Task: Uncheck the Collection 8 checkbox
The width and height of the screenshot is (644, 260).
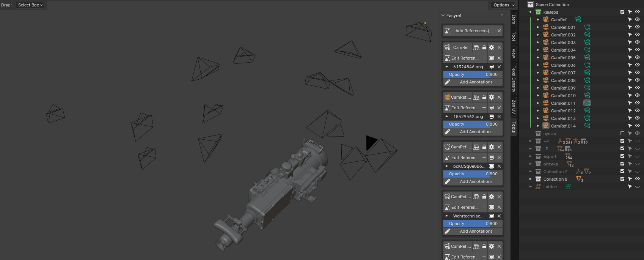Action: tap(622, 179)
